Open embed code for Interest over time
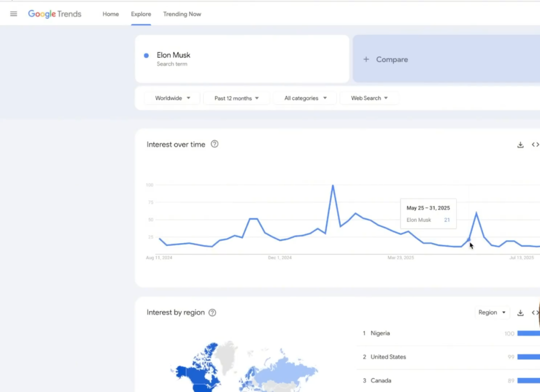This screenshot has height=392, width=540. point(535,145)
